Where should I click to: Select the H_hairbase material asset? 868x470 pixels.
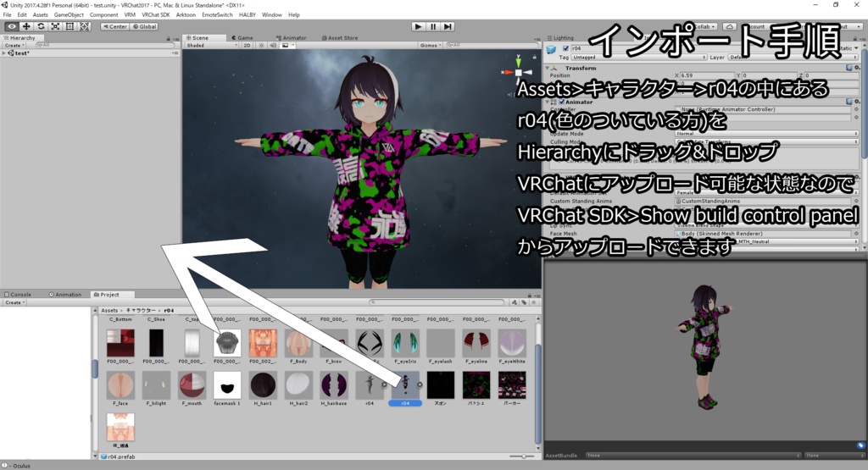coord(334,389)
